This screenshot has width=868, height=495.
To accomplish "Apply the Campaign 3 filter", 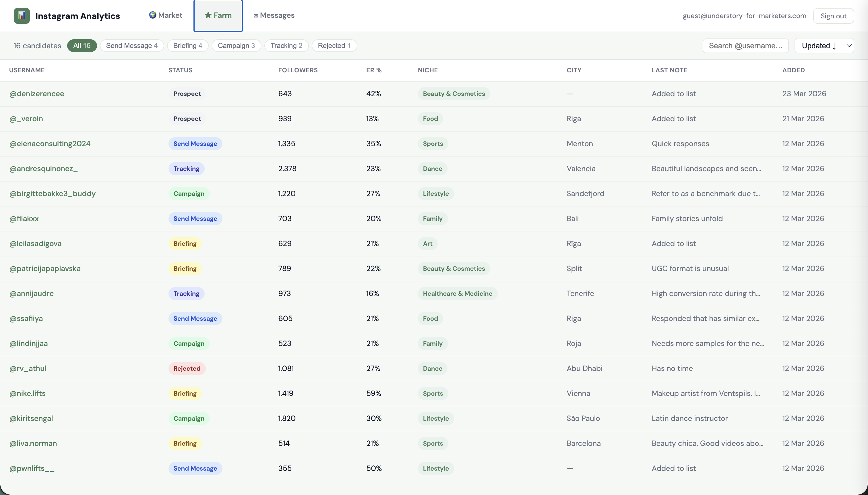I will coord(236,46).
